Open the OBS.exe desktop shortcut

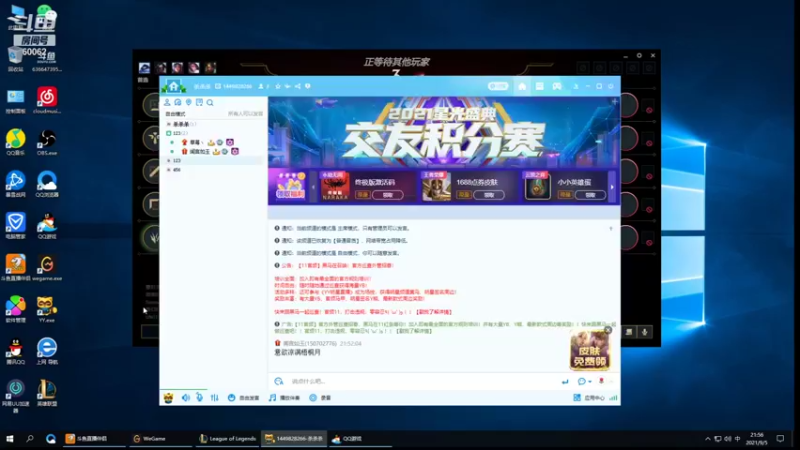coord(47,142)
